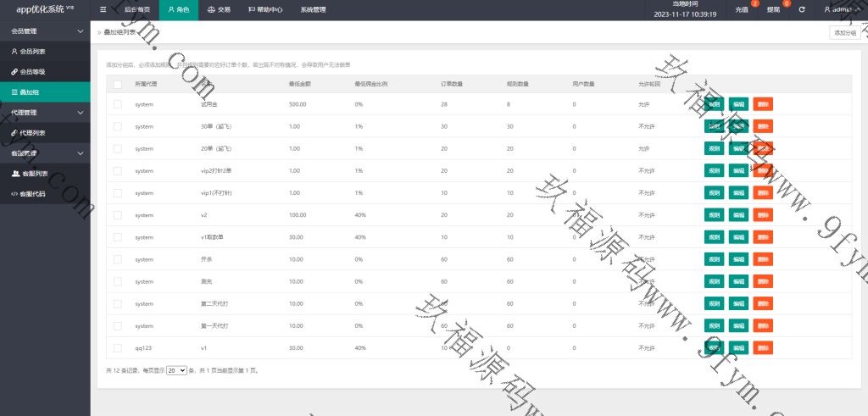Select the checkbox for the qq123 row

pos(117,348)
